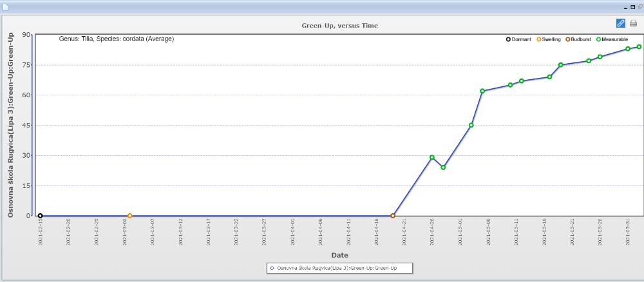
Task: Click the blue link icon above chart
Action: (x=621, y=23)
